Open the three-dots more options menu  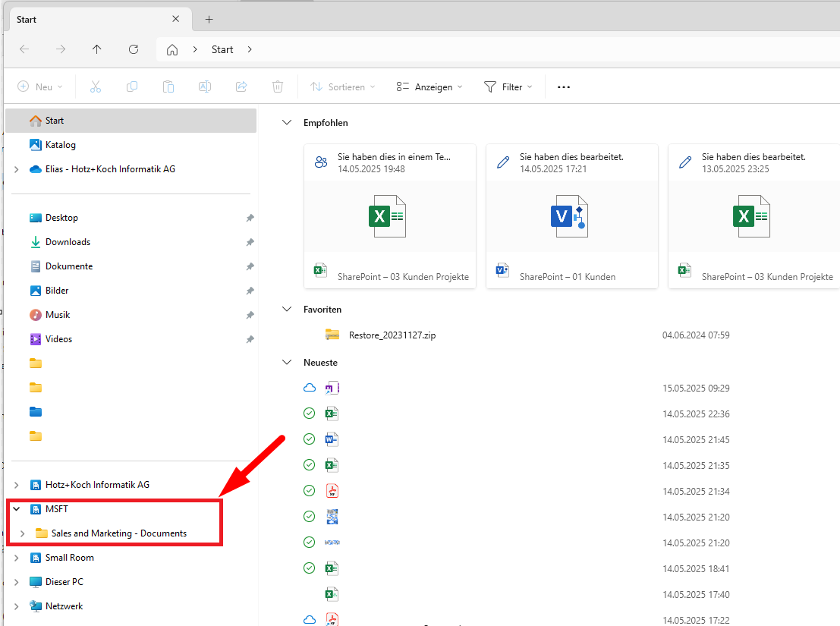(563, 87)
